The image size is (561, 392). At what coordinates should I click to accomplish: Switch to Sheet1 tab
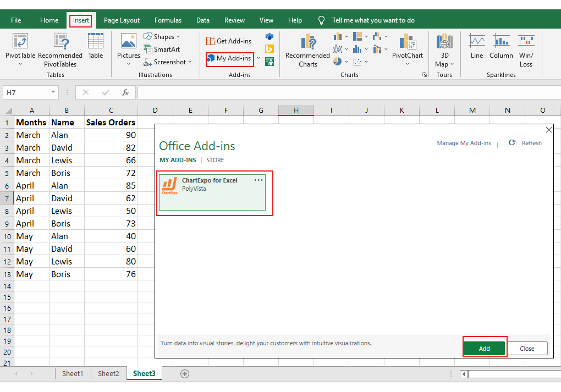coord(73,374)
